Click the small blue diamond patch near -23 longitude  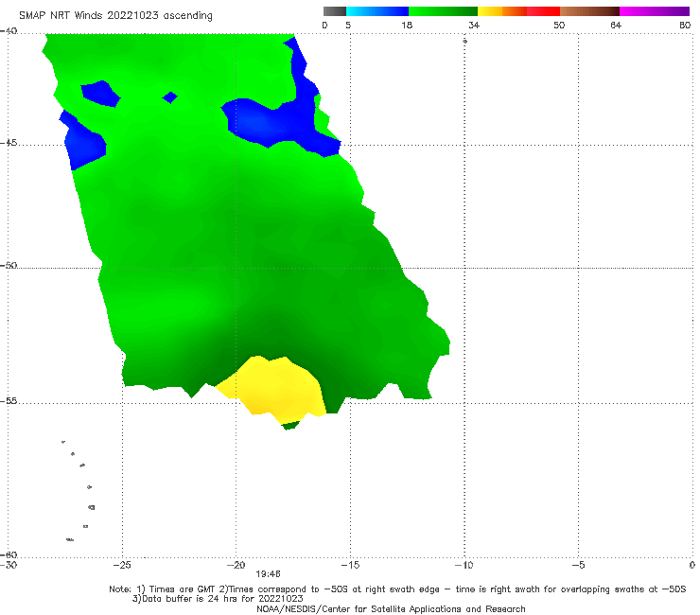(x=170, y=97)
